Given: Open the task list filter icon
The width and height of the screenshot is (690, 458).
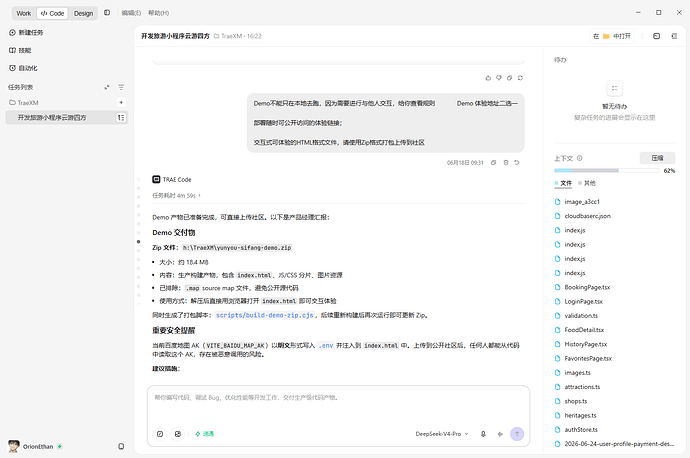Looking at the screenshot, I should [x=121, y=88].
